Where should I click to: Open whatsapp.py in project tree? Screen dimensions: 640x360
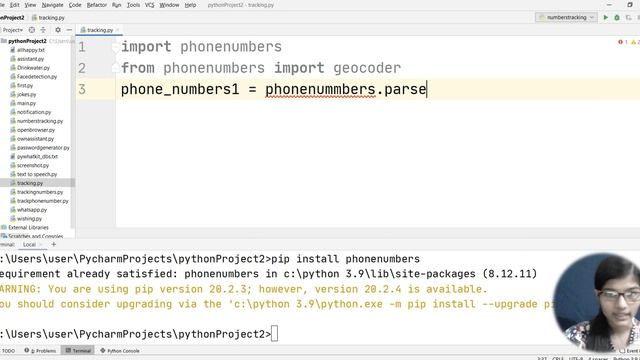[x=32, y=210]
